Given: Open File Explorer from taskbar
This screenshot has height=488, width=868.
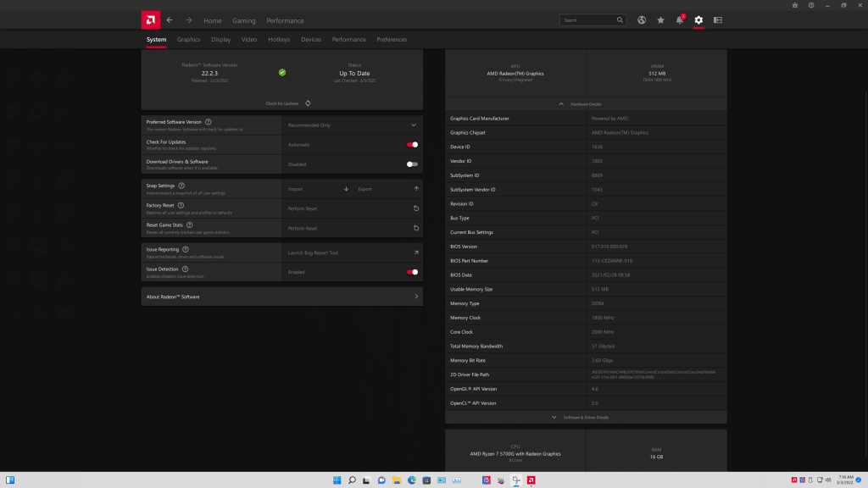Looking at the screenshot, I should tap(397, 480).
